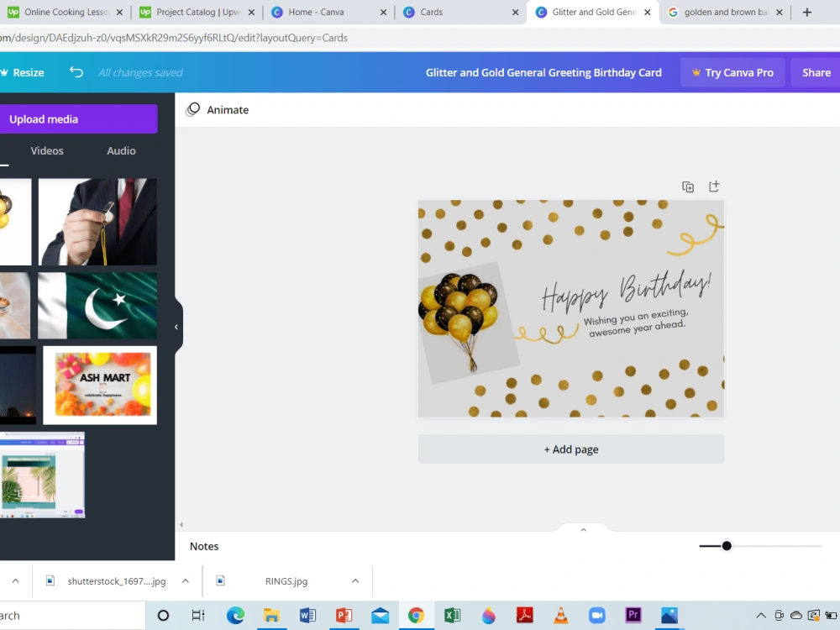Open the Videos uploads tab
Screen dimensions: 840x630
[x=47, y=150]
